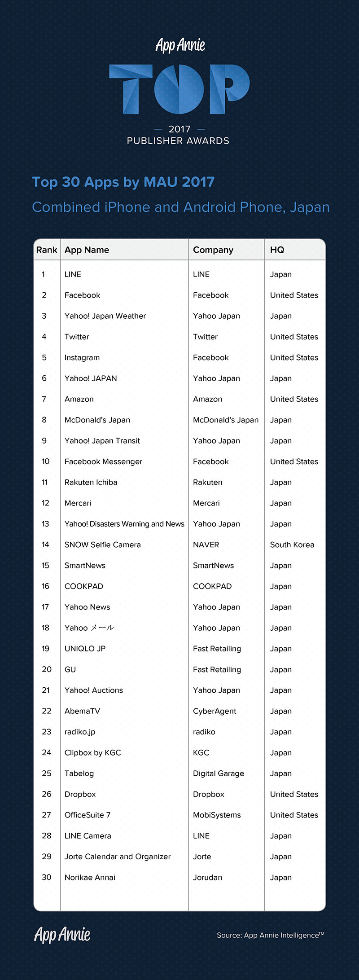Click the Mercari app name row
359x980 pixels.
coord(78,503)
